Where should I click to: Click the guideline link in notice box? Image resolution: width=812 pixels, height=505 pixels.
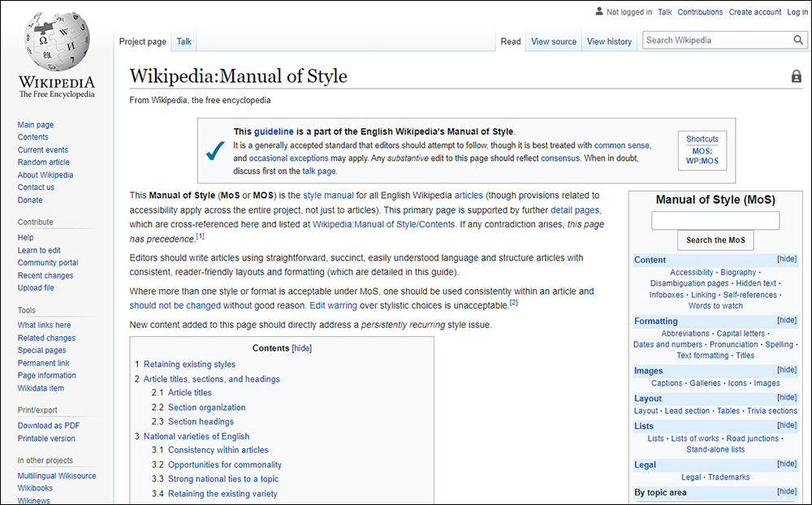point(274,132)
